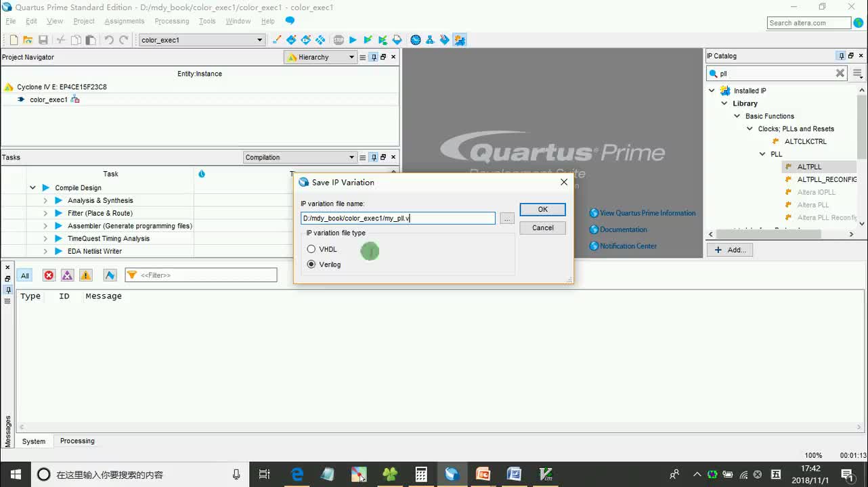Click the blue globe icon beside the search box
Viewport: 868px width, 487px height.
coord(859,23)
